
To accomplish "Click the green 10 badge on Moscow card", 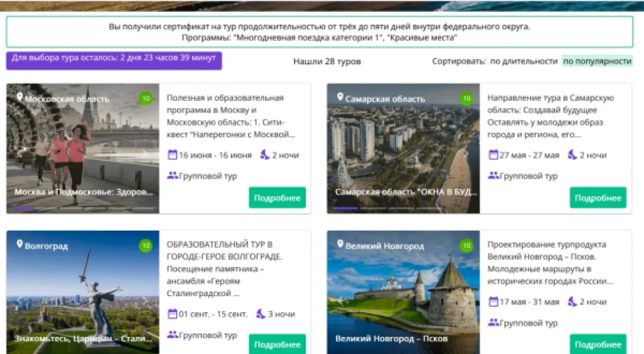I will pos(146,99).
